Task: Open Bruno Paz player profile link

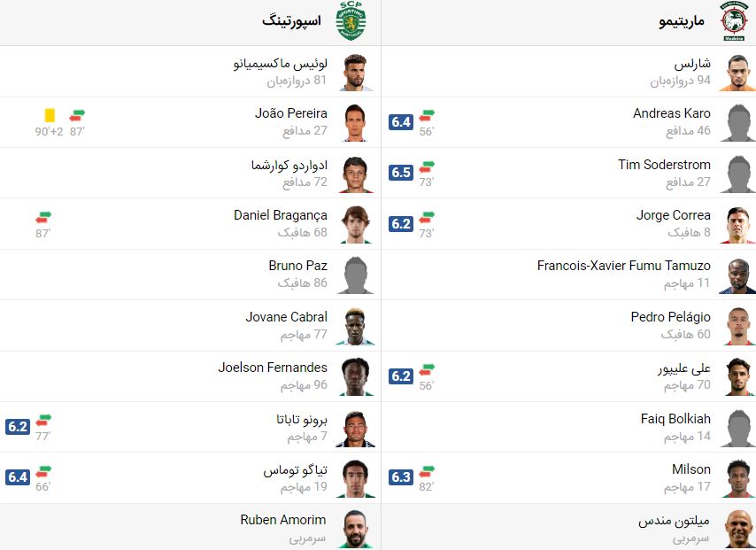Action: (297, 266)
